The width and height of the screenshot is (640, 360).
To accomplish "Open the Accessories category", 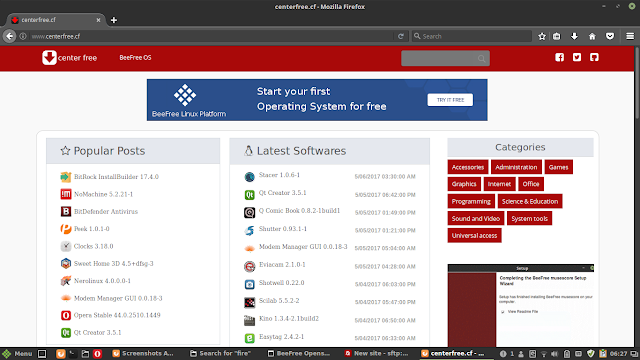I will tap(468, 167).
